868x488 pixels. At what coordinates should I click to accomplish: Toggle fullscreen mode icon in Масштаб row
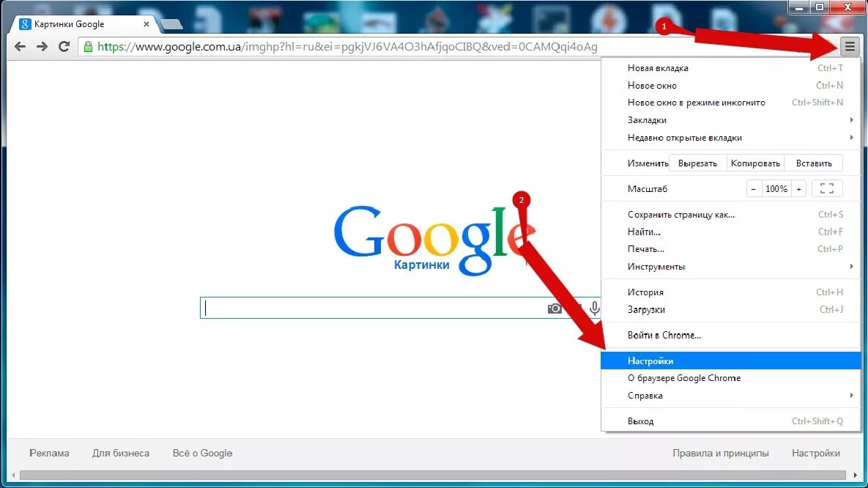(827, 189)
